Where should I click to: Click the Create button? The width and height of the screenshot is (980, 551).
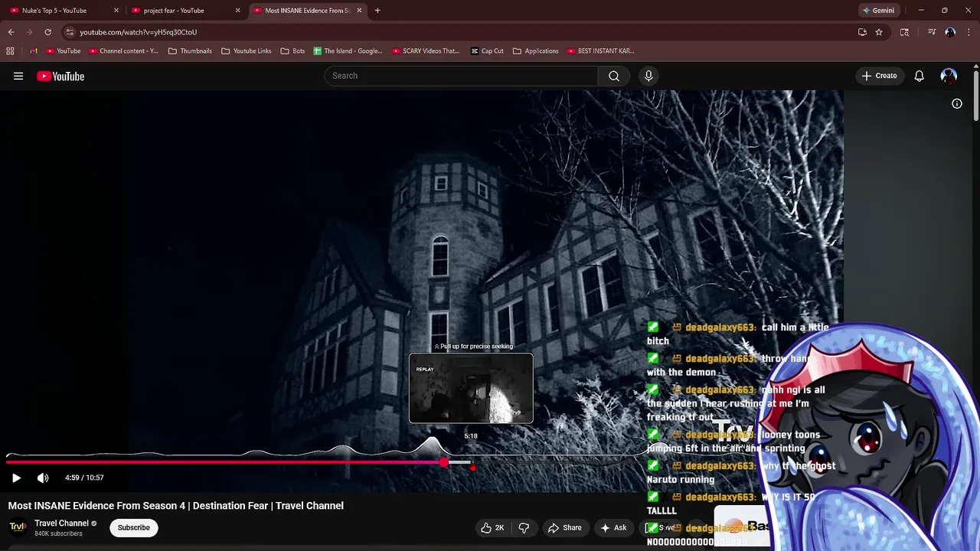pos(879,76)
